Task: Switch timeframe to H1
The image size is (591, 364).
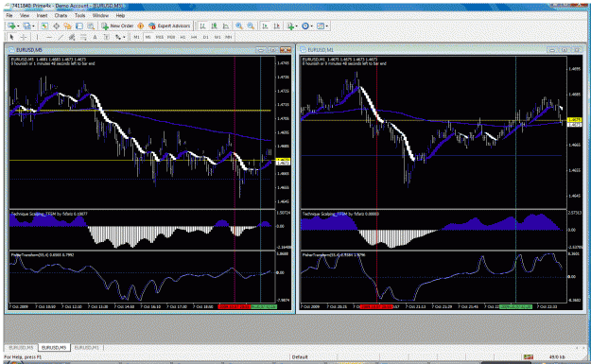Action: point(183,37)
